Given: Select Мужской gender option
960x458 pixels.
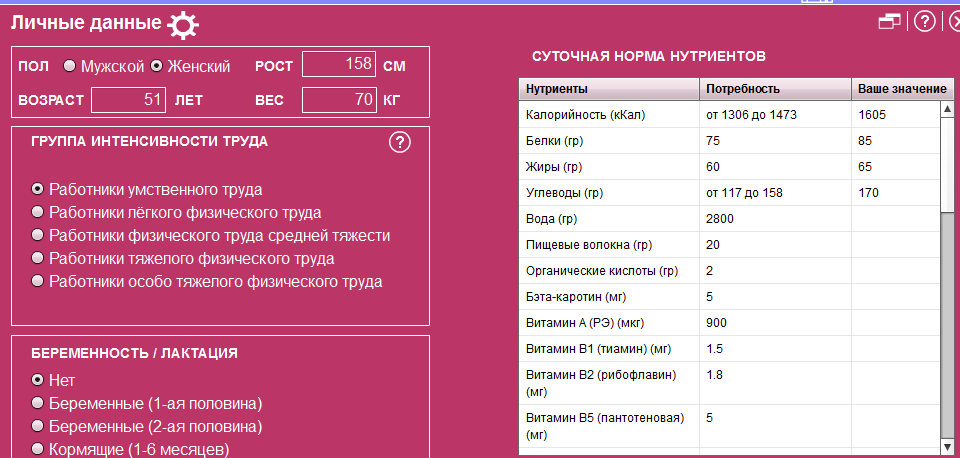Looking at the screenshot, I should (x=69, y=66).
